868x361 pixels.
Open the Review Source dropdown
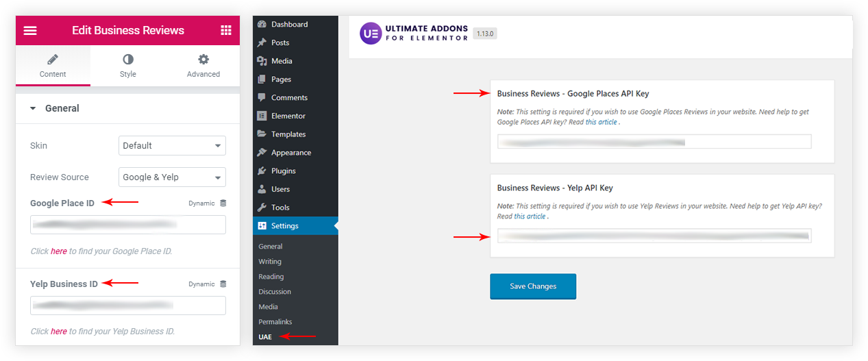pyautogui.click(x=172, y=177)
